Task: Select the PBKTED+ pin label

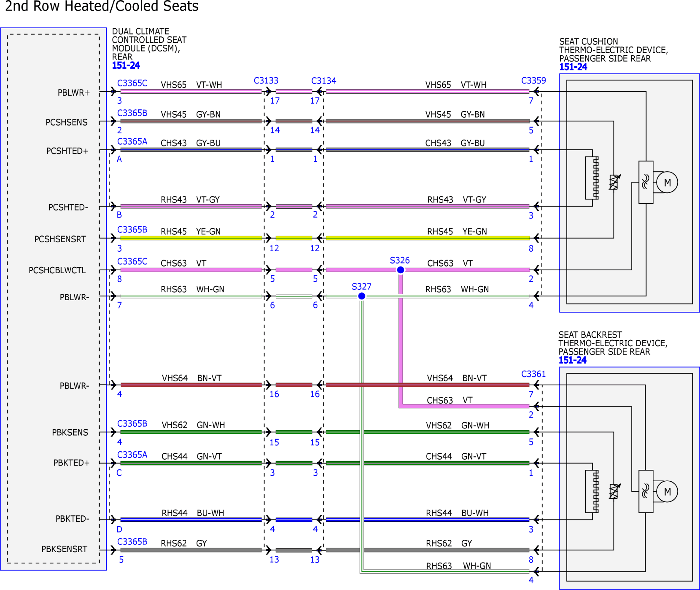Action: [x=72, y=463]
